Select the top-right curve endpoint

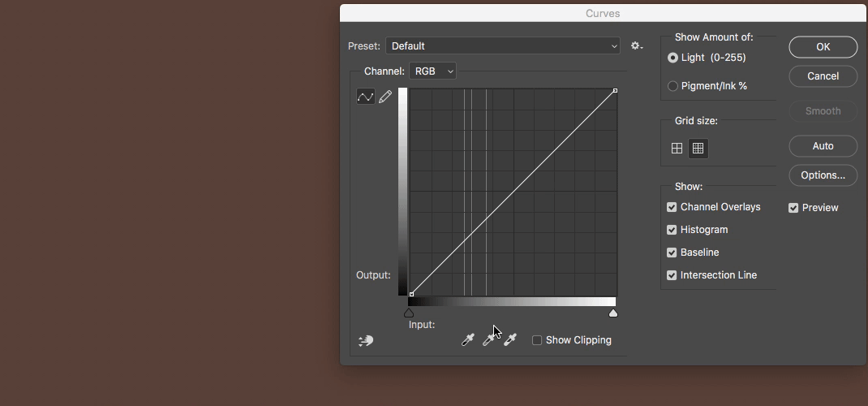[615, 90]
